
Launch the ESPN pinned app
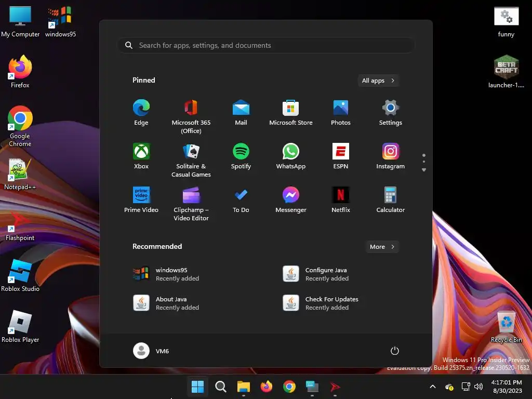click(341, 157)
